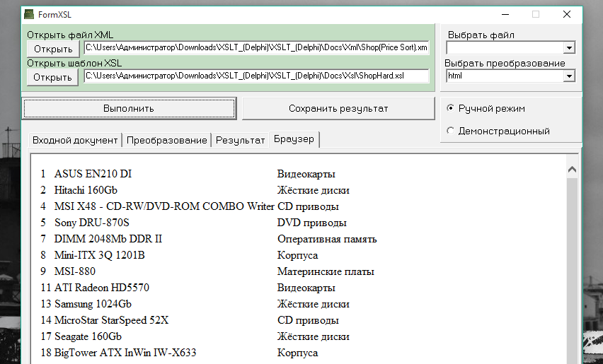Switch to Браузер tab
This screenshot has width=603, height=364.
pyautogui.click(x=294, y=139)
